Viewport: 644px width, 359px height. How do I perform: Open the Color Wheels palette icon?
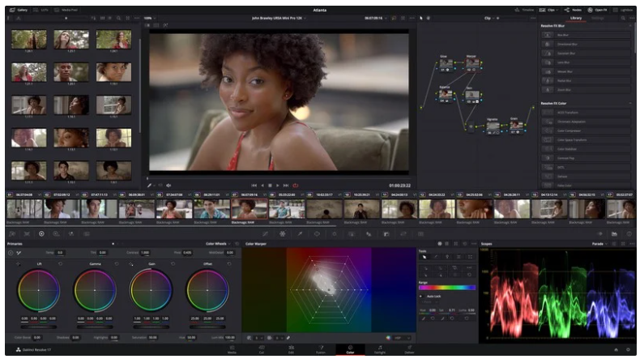click(x=41, y=233)
